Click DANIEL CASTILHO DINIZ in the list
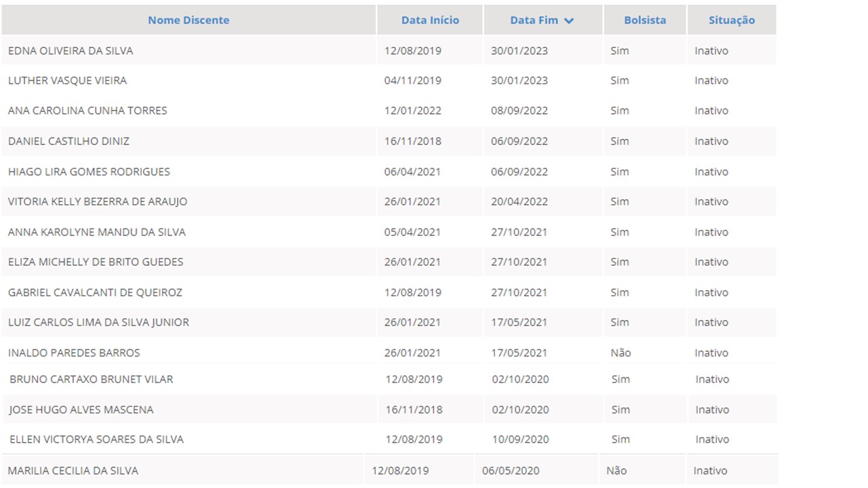This screenshot has width=868, height=488. (68, 141)
